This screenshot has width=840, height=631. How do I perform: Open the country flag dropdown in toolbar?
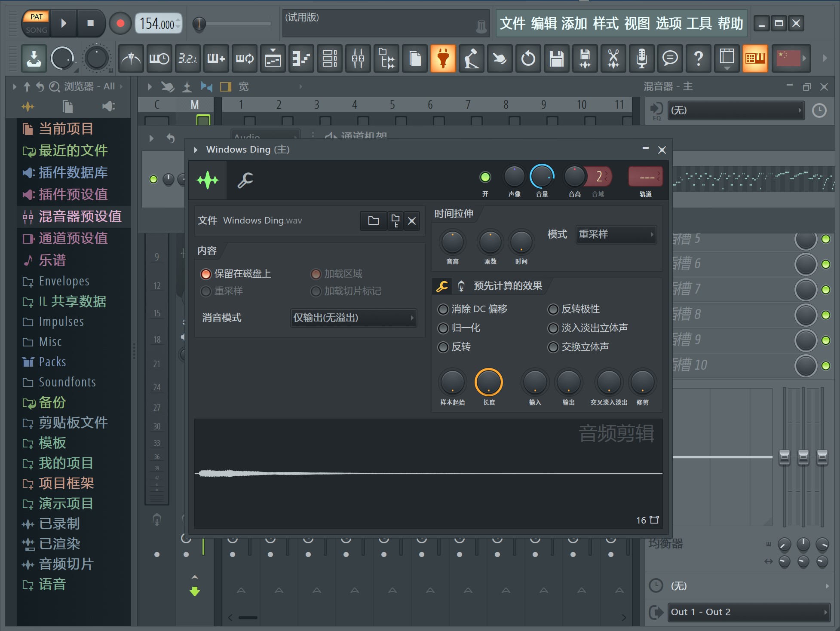[x=791, y=58]
